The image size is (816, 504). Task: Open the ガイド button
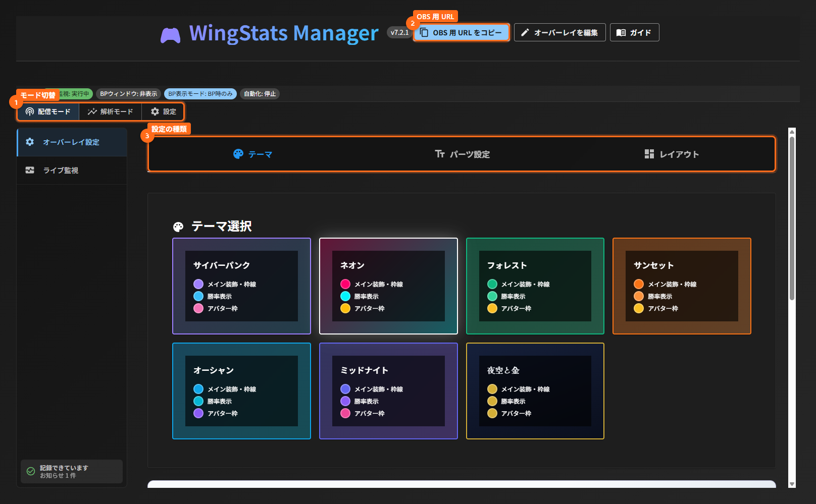634,32
